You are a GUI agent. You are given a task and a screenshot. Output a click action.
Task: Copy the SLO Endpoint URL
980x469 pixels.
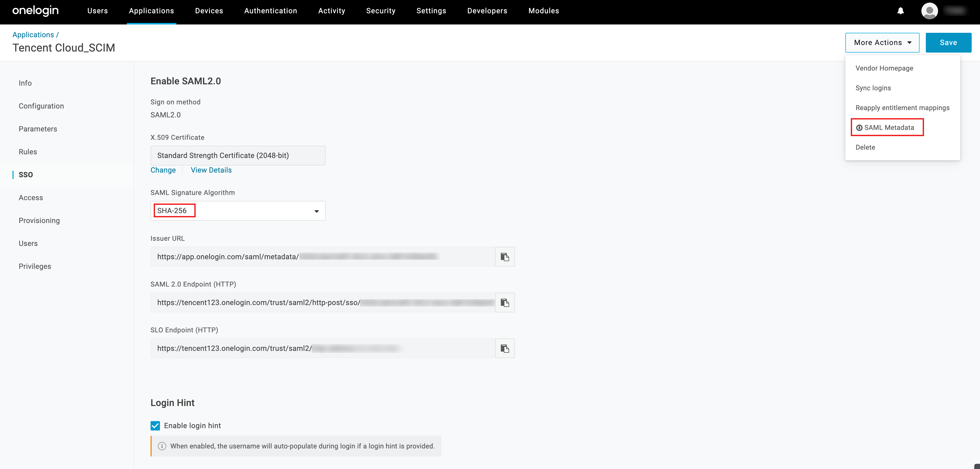pyautogui.click(x=505, y=348)
